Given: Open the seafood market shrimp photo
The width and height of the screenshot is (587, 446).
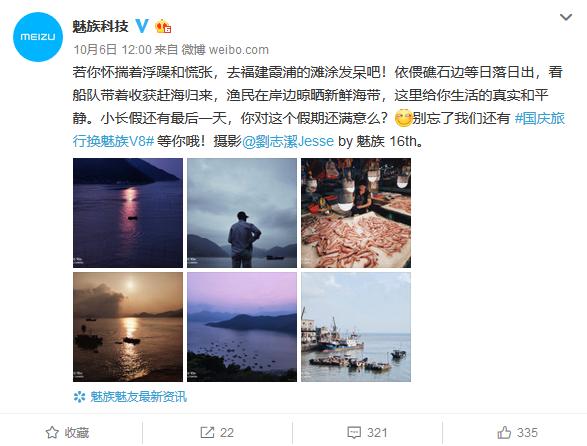Looking at the screenshot, I should tap(356, 213).
